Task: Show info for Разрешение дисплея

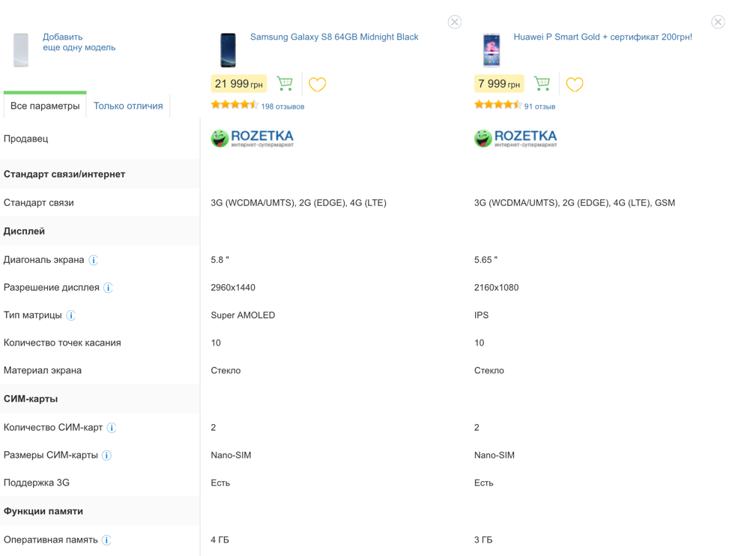Action: [109, 288]
